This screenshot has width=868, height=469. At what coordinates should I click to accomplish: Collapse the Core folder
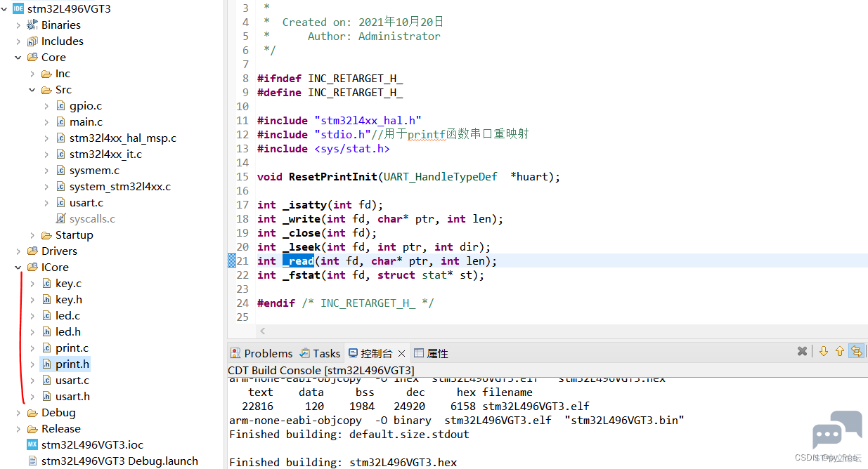tap(18, 58)
